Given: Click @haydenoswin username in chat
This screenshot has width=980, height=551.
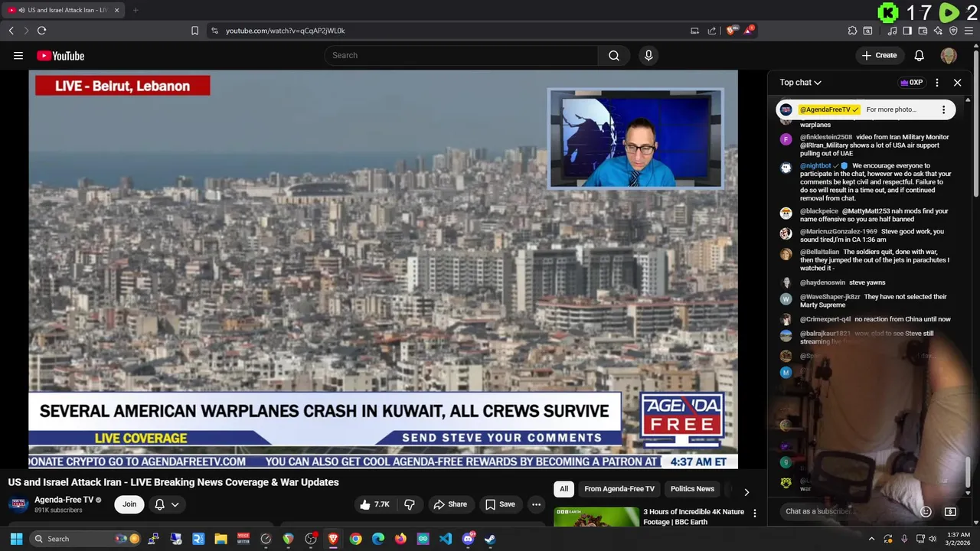Looking at the screenshot, I should pos(823,282).
